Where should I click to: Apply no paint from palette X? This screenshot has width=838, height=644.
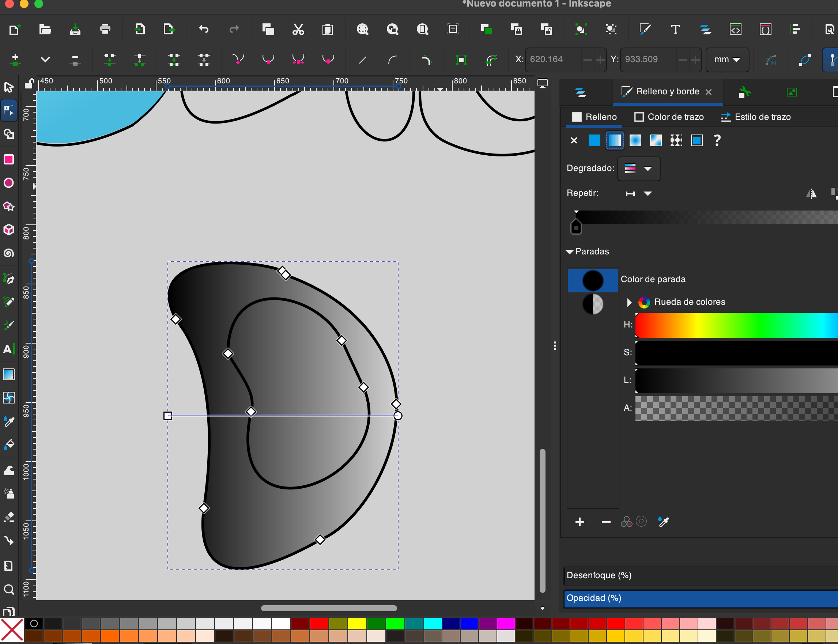coord(12,630)
